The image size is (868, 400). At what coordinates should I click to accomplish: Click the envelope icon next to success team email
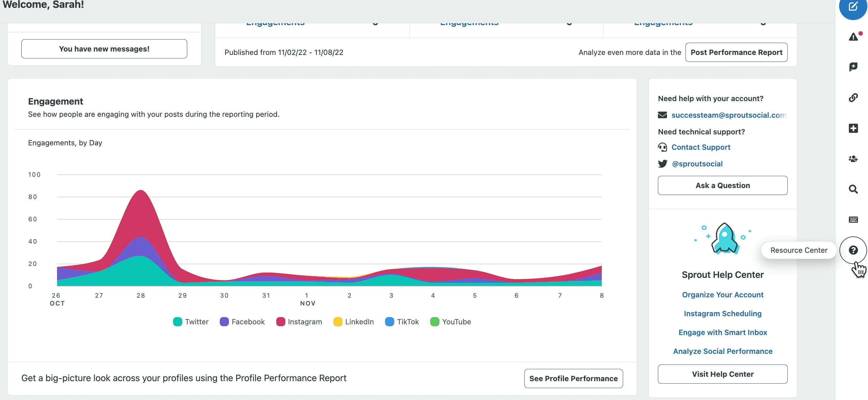[663, 115]
